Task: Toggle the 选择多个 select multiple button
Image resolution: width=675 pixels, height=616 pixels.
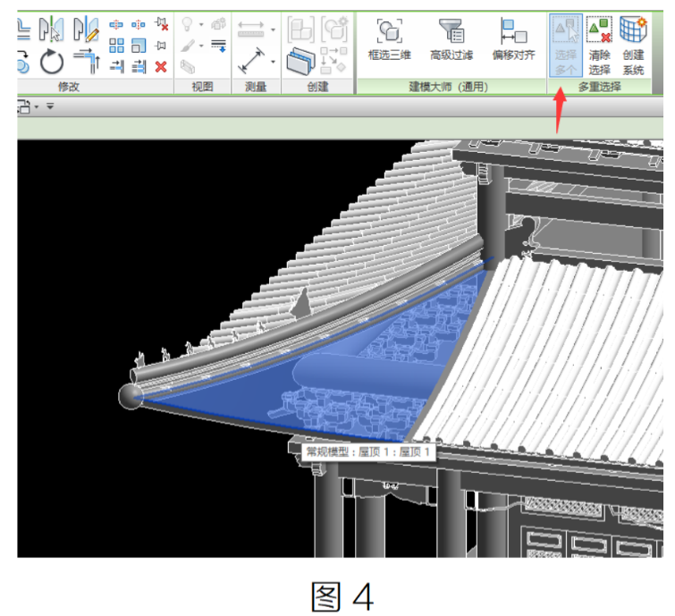Action: (x=566, y=46)
